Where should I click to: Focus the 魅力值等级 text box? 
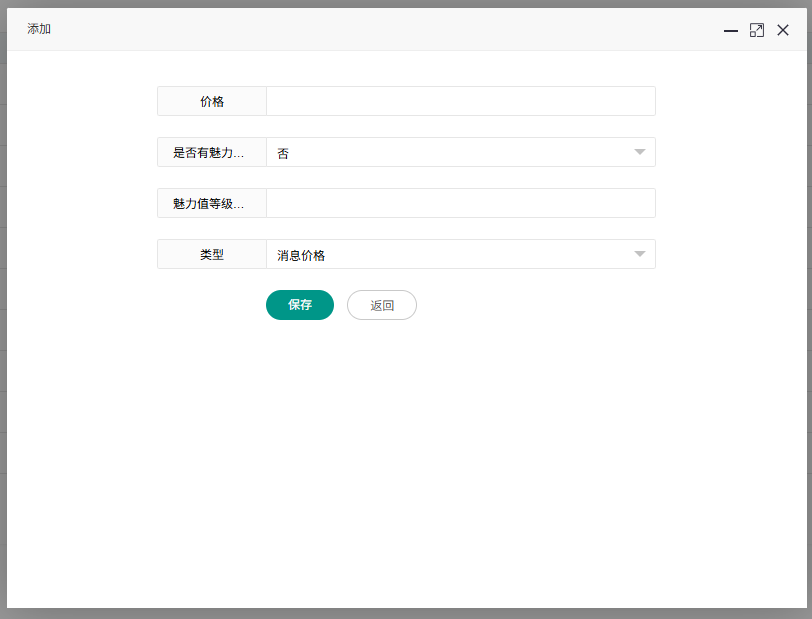click(460, 204)
